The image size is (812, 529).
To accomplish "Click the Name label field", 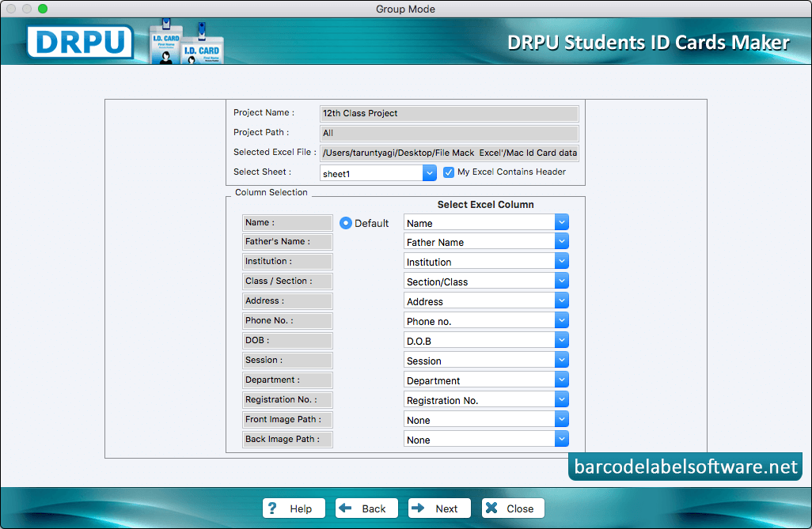I will [x=287, y=222].
